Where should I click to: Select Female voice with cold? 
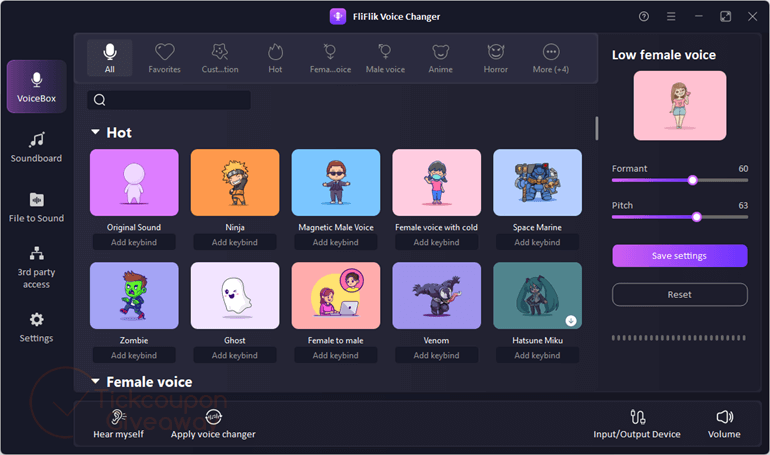pyautogui.click(x=437, y=183)
